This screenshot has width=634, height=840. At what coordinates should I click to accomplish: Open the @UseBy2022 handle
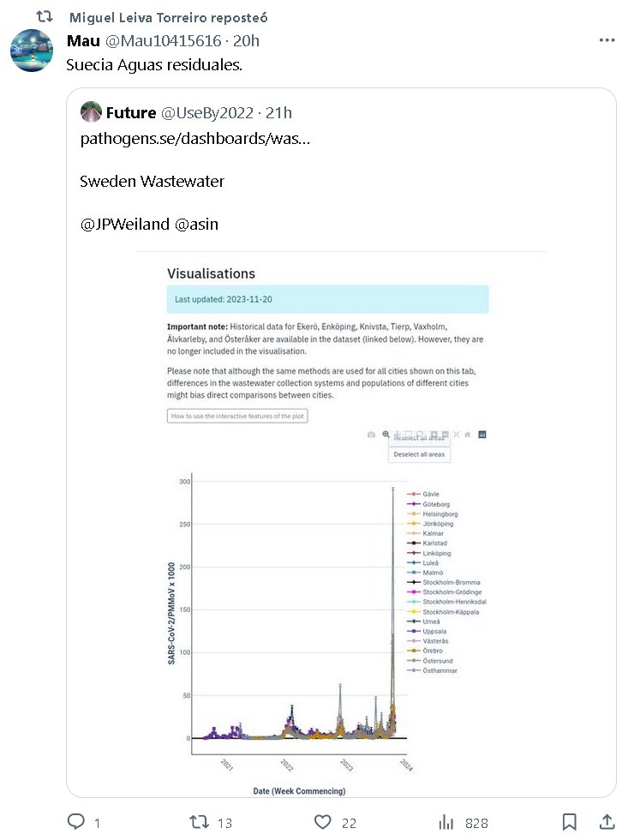pyautogui.click(x=206, y=112)
